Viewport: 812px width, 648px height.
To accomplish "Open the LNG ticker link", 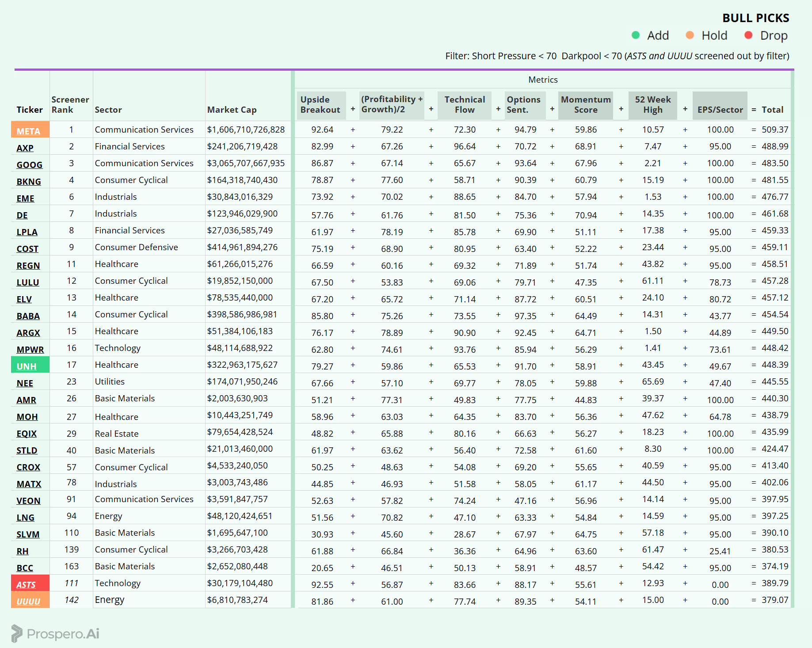I will (x=25, y=518).
